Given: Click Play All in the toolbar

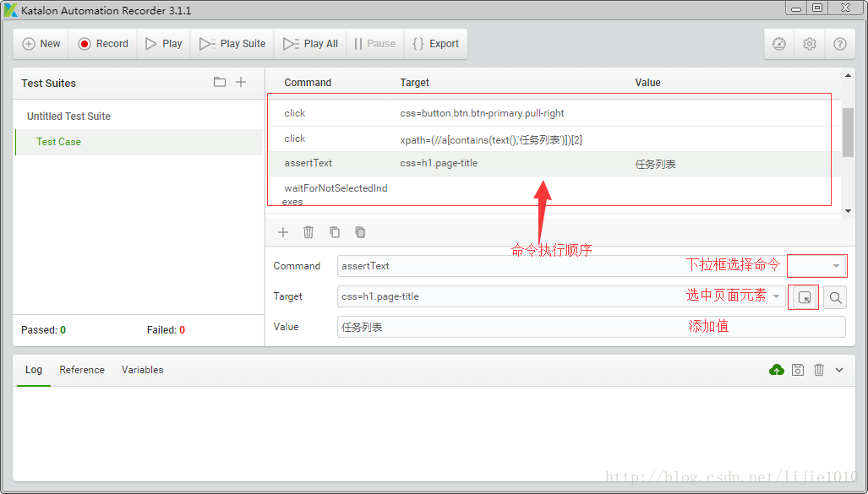Looking at the screenshot, I should click(310, 44).
